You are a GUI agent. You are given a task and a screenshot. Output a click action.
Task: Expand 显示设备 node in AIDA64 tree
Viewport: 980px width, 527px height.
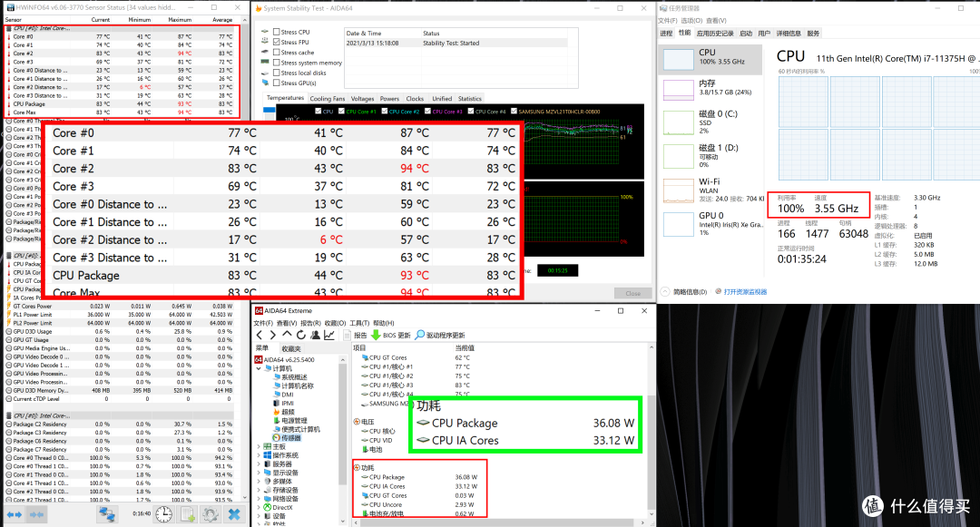coord(259,473)
